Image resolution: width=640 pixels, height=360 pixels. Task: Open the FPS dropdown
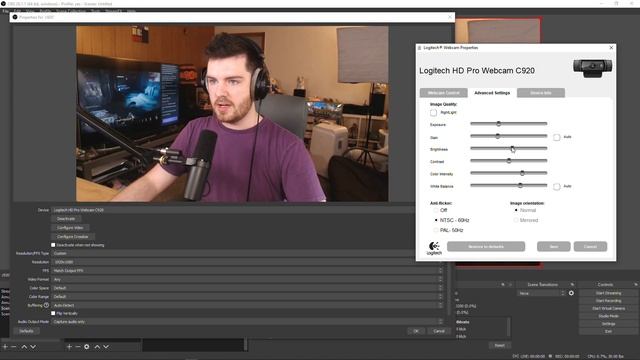click(247, 271)
